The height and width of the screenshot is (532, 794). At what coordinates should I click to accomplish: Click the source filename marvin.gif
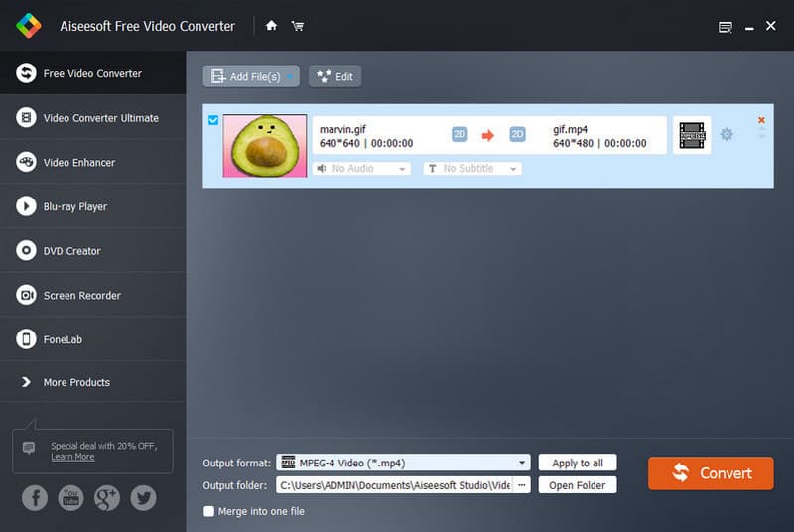click(x=342, y=129)
